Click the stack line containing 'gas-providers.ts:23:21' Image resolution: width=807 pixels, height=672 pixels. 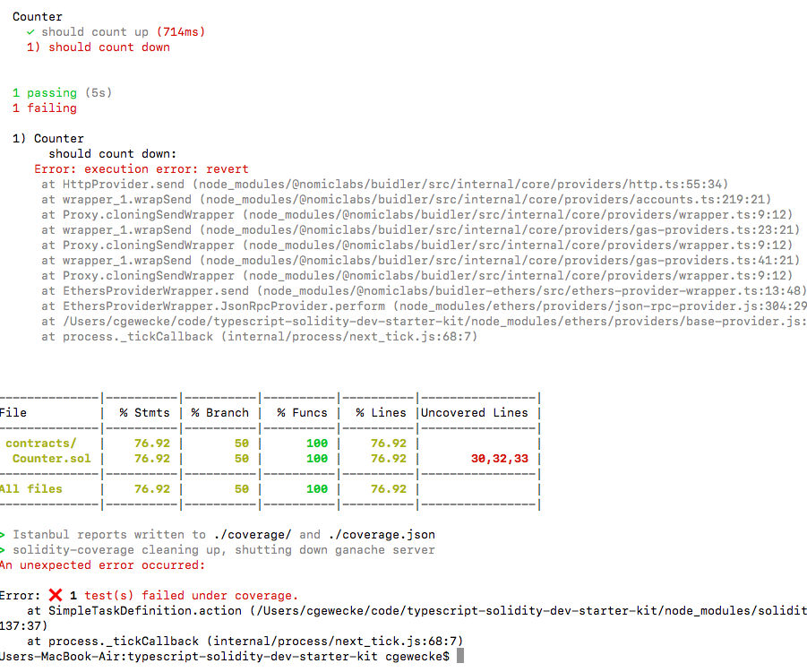click(x=421, y=229)
